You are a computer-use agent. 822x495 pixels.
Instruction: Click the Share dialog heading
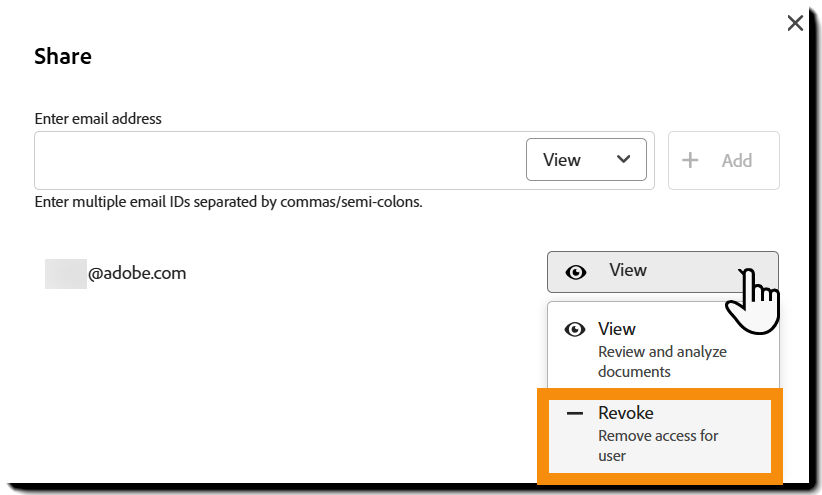(x=63, y=56)
